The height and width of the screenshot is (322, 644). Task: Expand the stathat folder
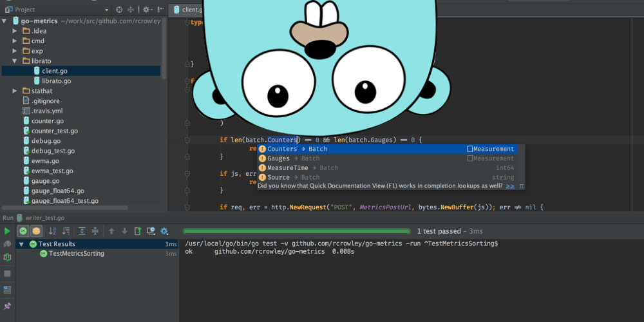14,91
